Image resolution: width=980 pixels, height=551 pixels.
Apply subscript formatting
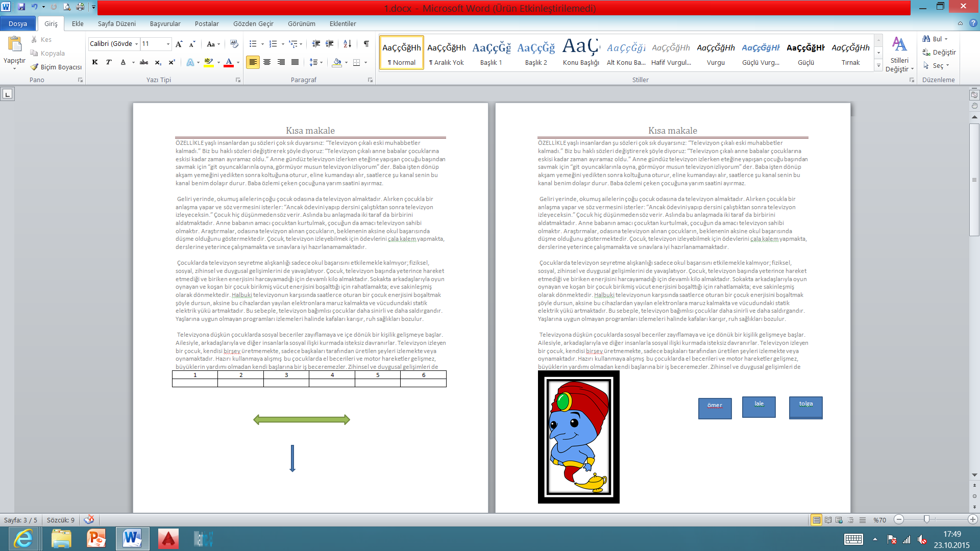click(158, 62)
